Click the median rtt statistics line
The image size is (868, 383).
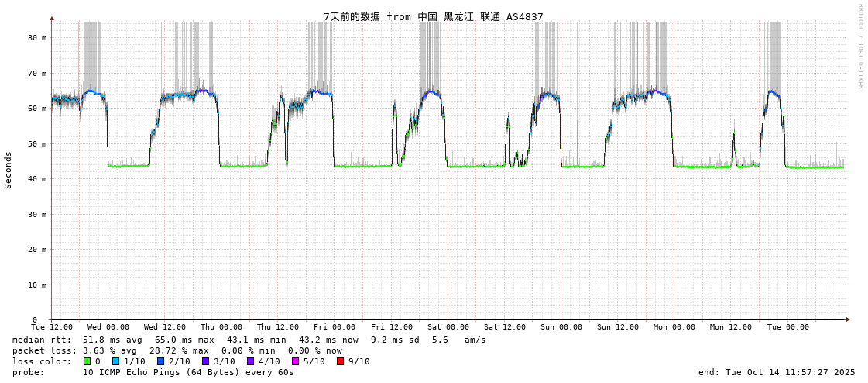coord(249,340)
